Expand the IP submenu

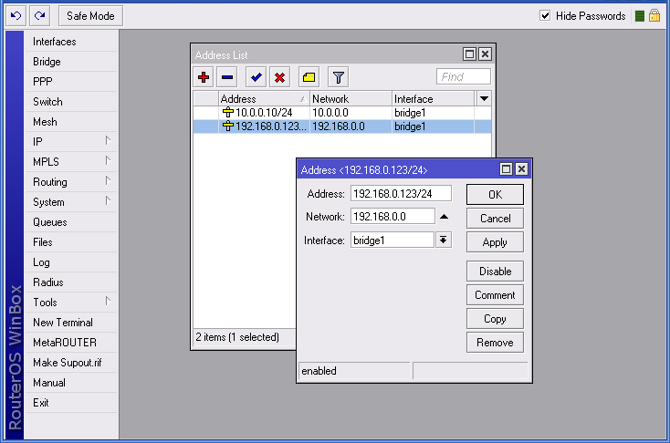point(70,142)
